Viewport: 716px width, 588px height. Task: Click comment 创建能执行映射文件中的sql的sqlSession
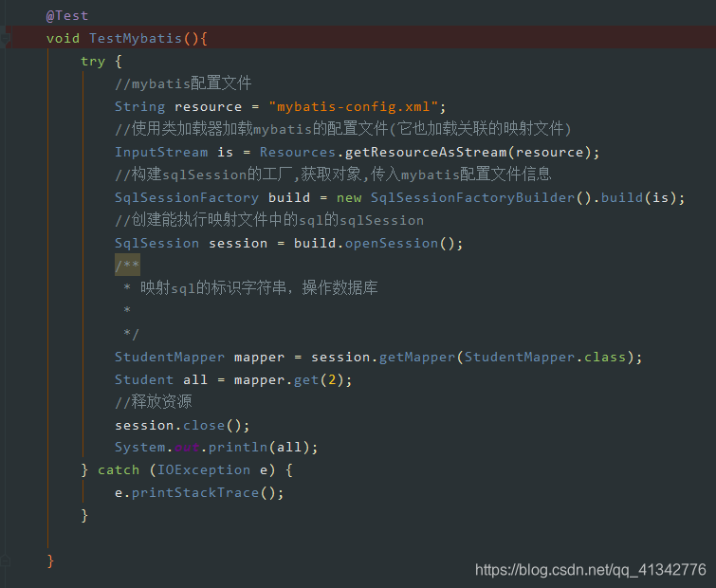269,220
